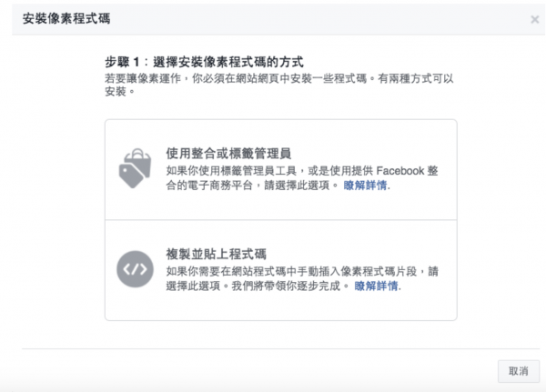The width and height of the screenshot is (546, 392).
Task: Close the 安裝像素程式碼 dialog with X
Action: pyautogui.click(x=535, y=19)
